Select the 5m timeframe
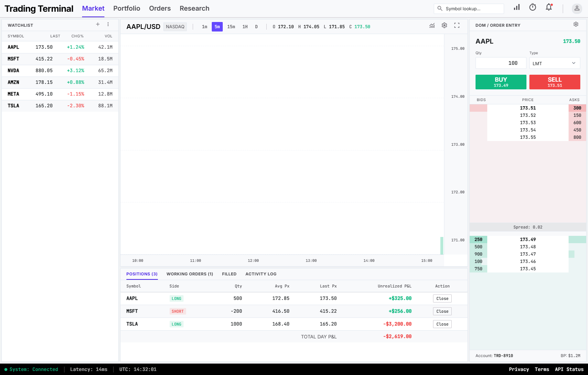Image resolution: width=588 pixels, height=375 pixels. (217, 27)
